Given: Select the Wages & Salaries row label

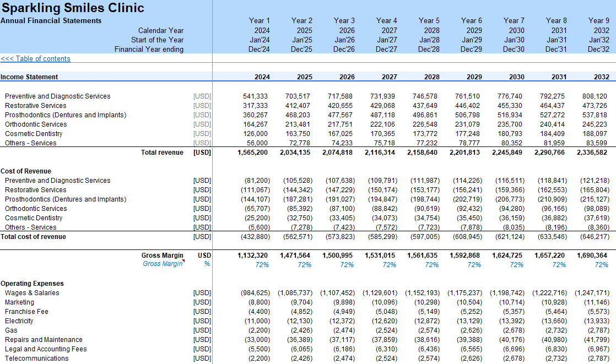Looking at the screenshot, I should click(x=32, y=293).
